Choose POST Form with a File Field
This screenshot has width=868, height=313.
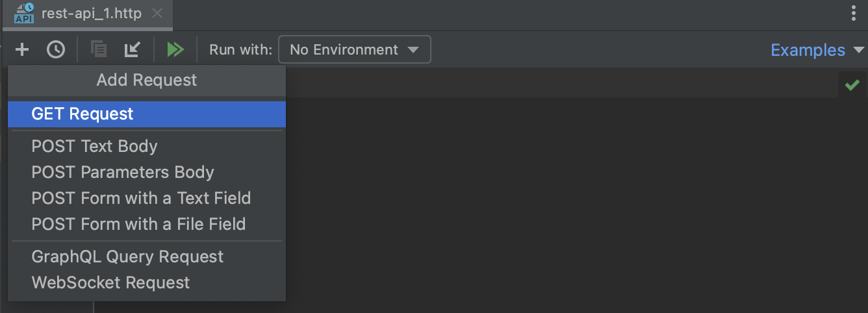(138, 224)
